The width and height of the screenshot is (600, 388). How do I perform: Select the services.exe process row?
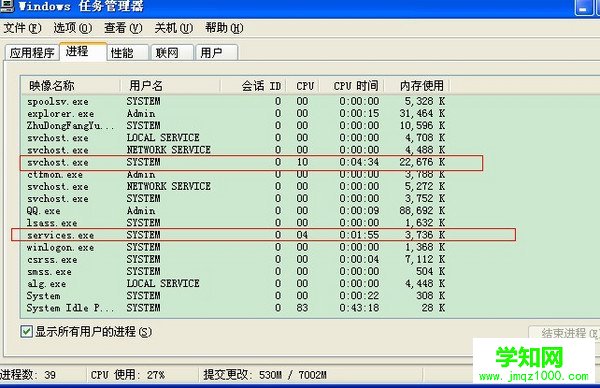235,235
